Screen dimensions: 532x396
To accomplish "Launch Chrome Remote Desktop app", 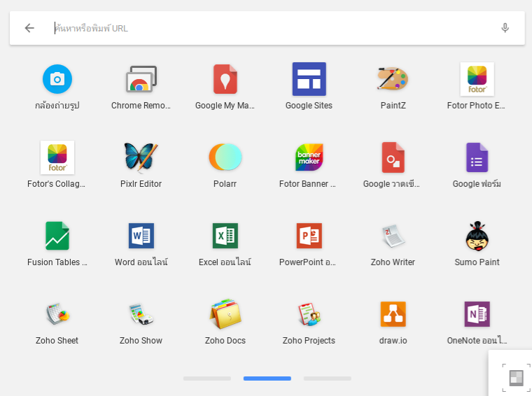I will (x=141, y=79).
